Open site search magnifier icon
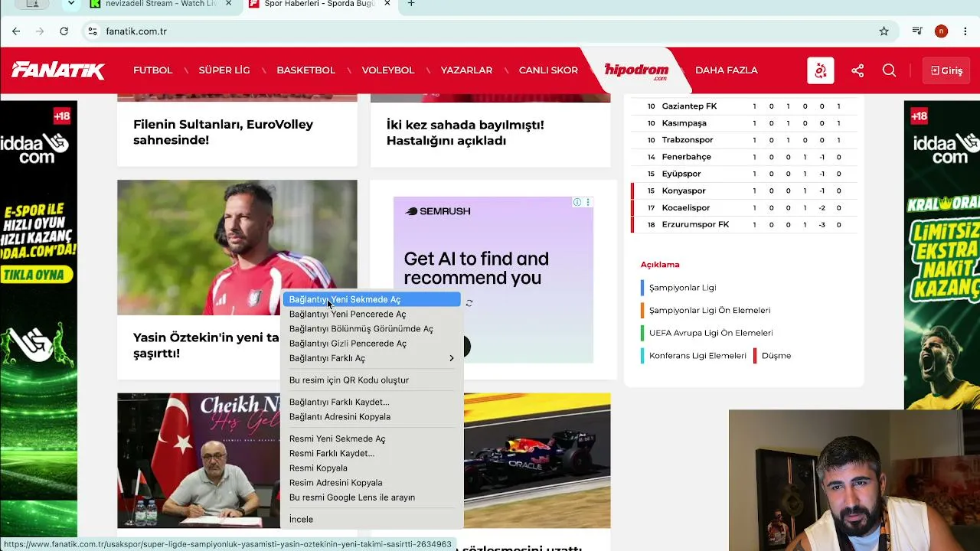Image resolution: width=980 pixels, height=551 pixels. [x=889, y=70]
